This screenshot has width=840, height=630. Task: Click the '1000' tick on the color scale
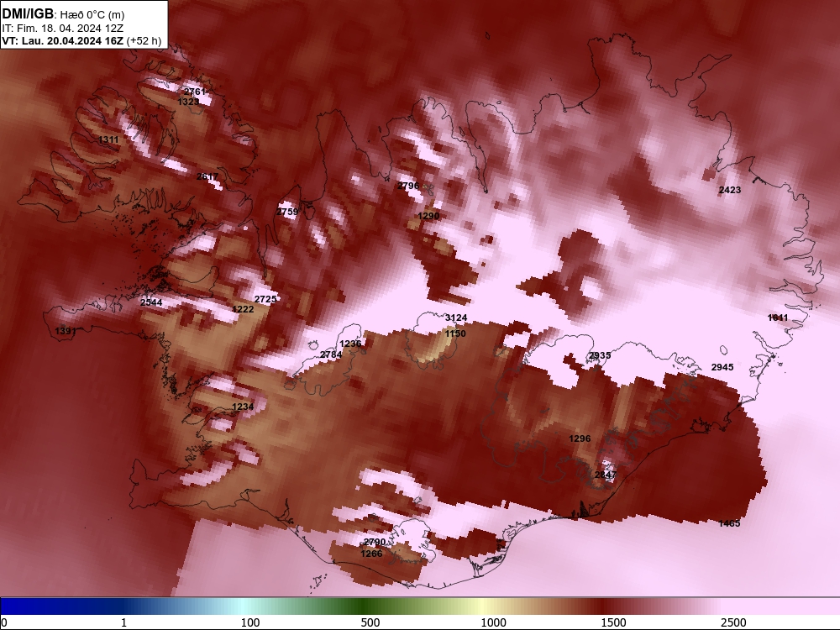point(493,622)
